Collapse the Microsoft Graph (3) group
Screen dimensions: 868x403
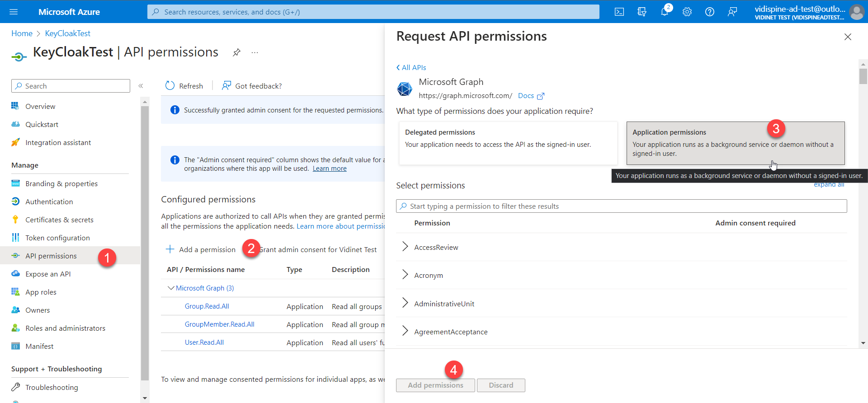point(171,288)
